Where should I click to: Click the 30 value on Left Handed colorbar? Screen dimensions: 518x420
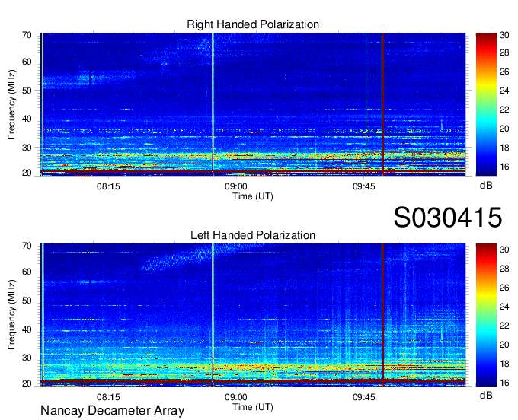point(504,250)
